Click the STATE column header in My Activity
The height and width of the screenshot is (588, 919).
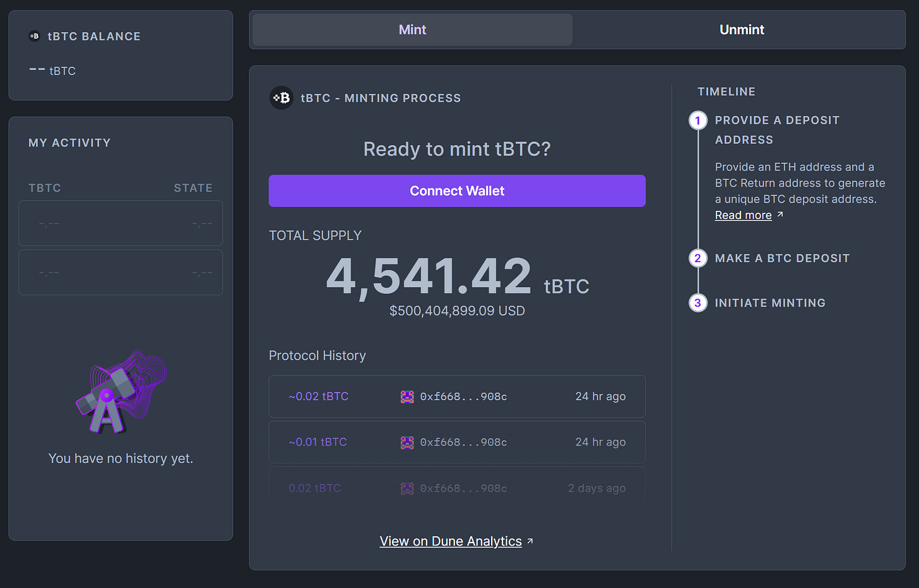[193, 188]
